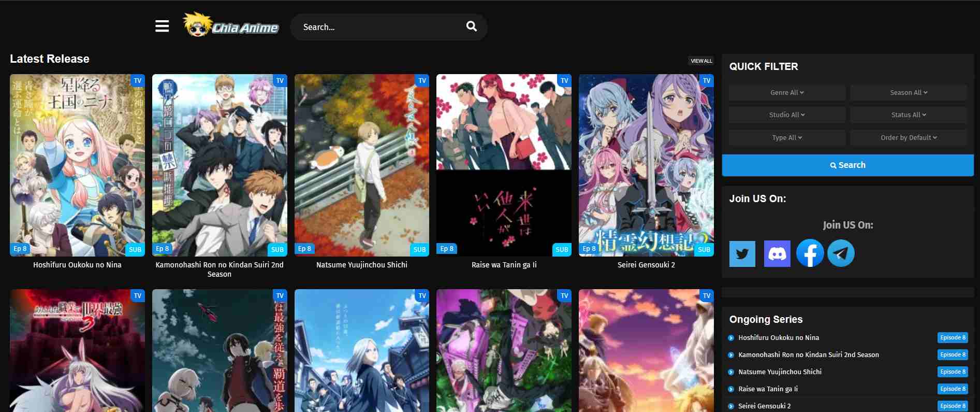Click Episode 8 badge for Kamonohashi Ron
This screenshot has height=412, width=980.
click(953, 355)
